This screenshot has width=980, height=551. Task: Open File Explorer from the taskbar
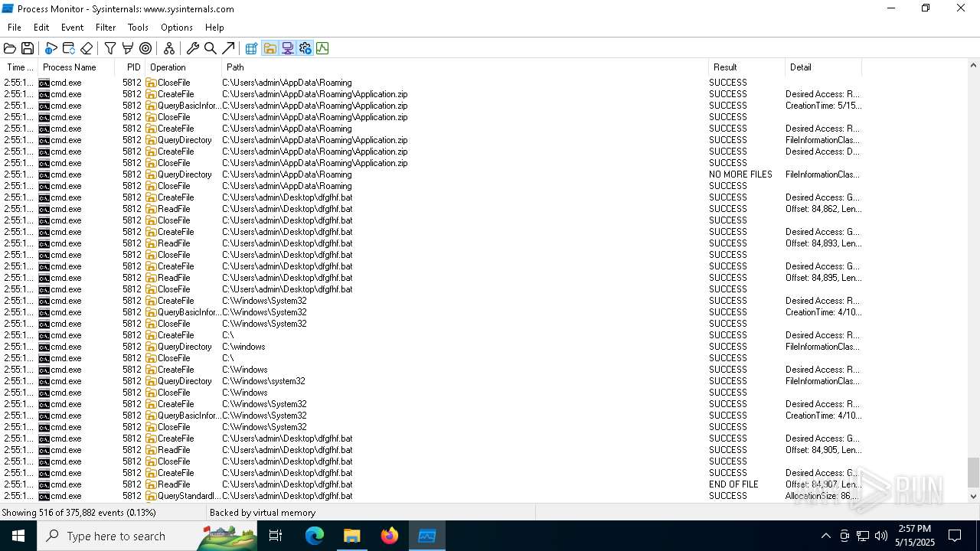(351, 536)
